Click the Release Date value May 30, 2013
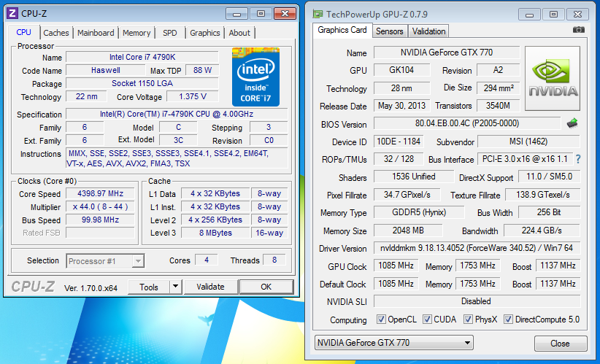 pyautogui.click(x=401, y=106)
